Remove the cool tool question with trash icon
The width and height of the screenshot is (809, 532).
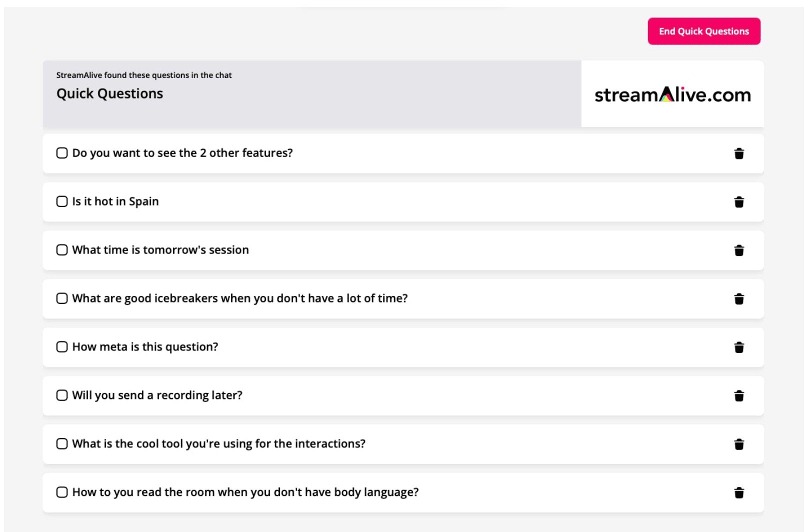(739, 444)
